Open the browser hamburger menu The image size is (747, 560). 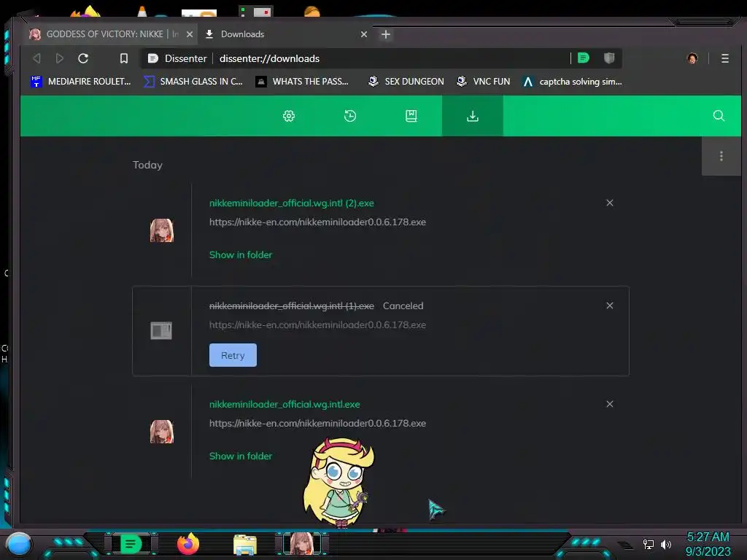coord(724,58)
